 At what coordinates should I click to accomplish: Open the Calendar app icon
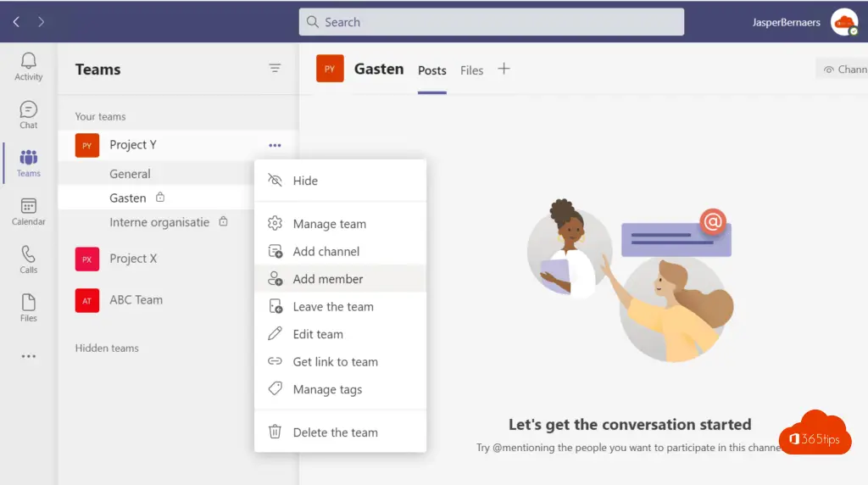28,211
